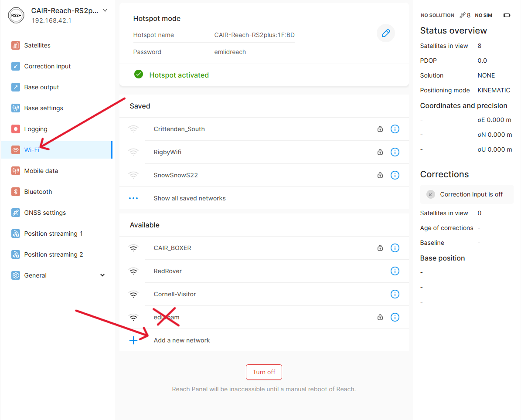Click the RS2+ device logo icon
This screenshot has height=420, width=521.
click(x=16, y=15)
